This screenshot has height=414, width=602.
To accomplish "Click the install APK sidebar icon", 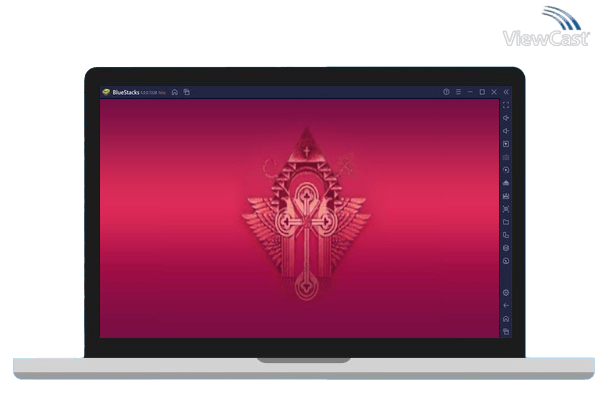I will click(506, 183).
